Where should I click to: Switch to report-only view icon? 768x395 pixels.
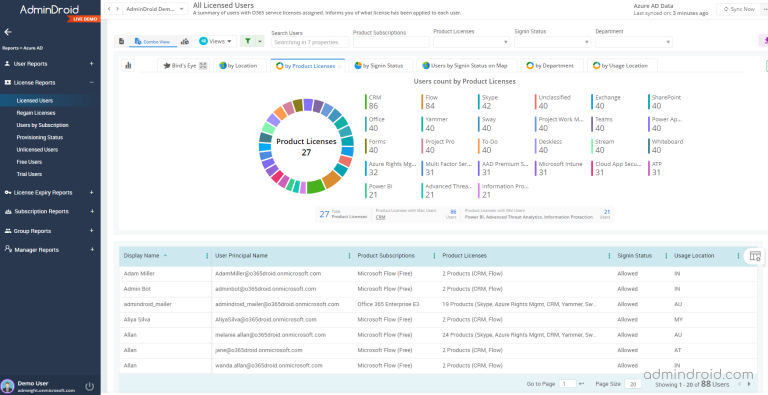121,42
